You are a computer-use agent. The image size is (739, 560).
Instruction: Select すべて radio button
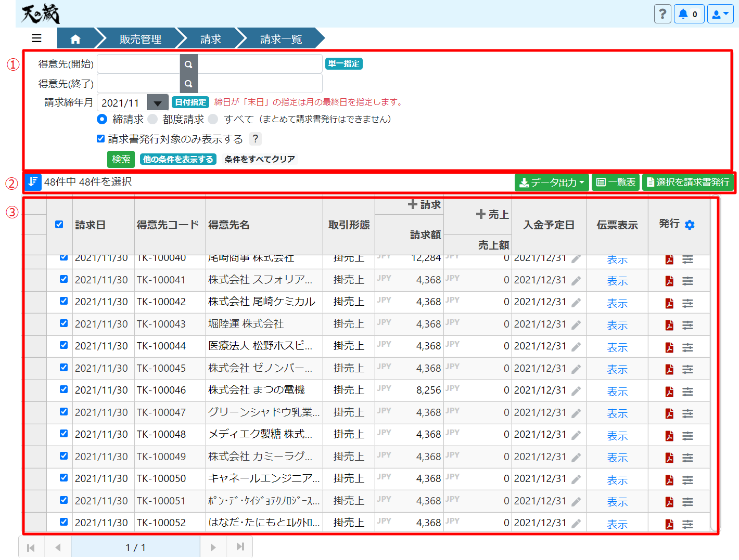click(213, 119)
